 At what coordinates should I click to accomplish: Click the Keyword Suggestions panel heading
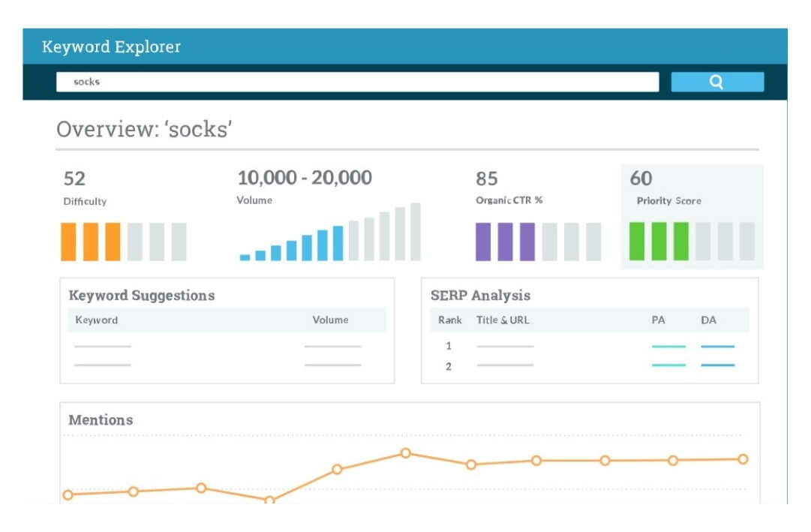click(142, 296)
